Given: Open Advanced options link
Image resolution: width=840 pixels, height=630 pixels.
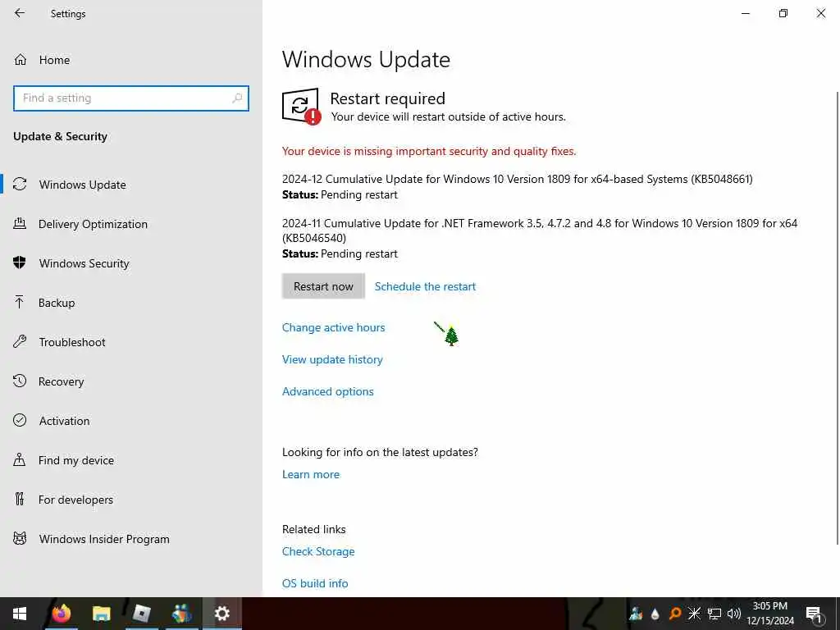Looking at the screenshot, I should 328,391.
